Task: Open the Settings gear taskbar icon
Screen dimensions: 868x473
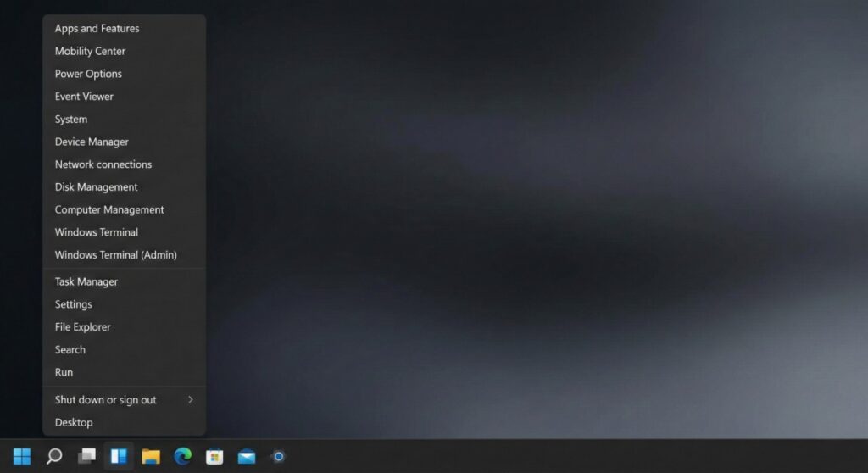Action: (278, 457)
